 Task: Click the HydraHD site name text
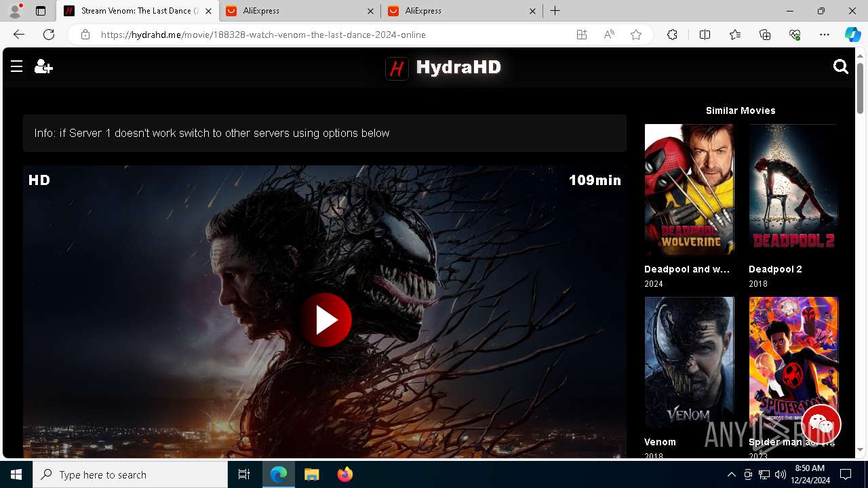(458, 67)
